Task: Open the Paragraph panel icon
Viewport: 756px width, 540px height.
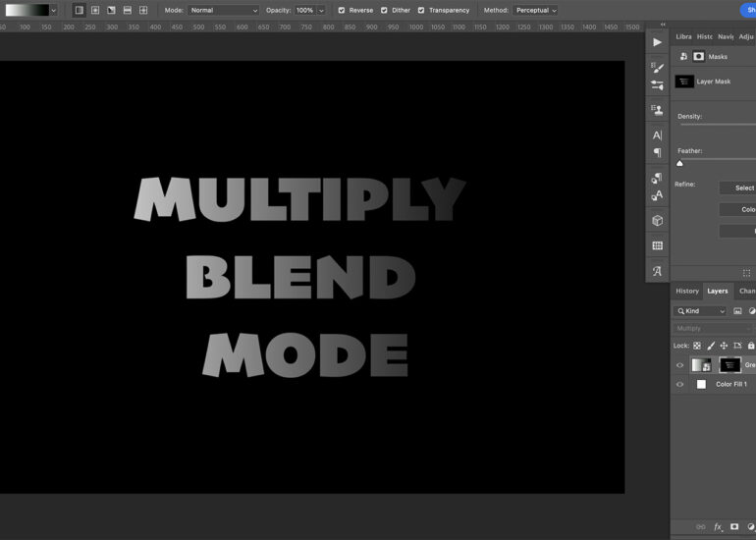Action: (657, 153)
